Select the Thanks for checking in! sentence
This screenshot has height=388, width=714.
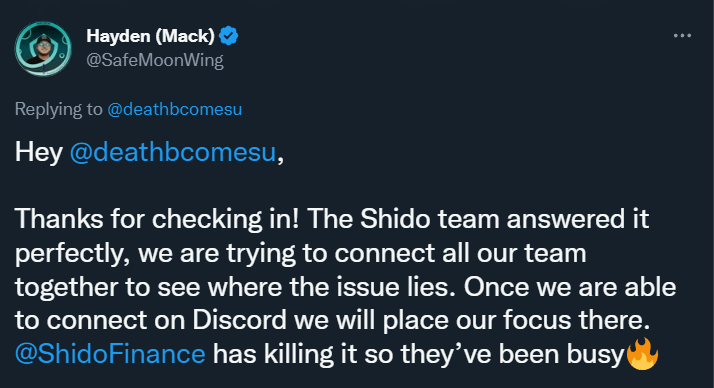click(157, 219)
